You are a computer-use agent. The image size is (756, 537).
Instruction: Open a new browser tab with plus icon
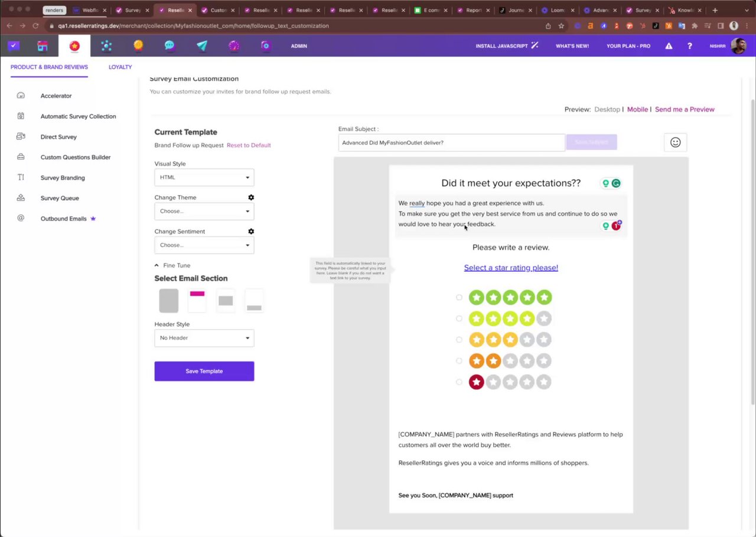coord(715,10)
